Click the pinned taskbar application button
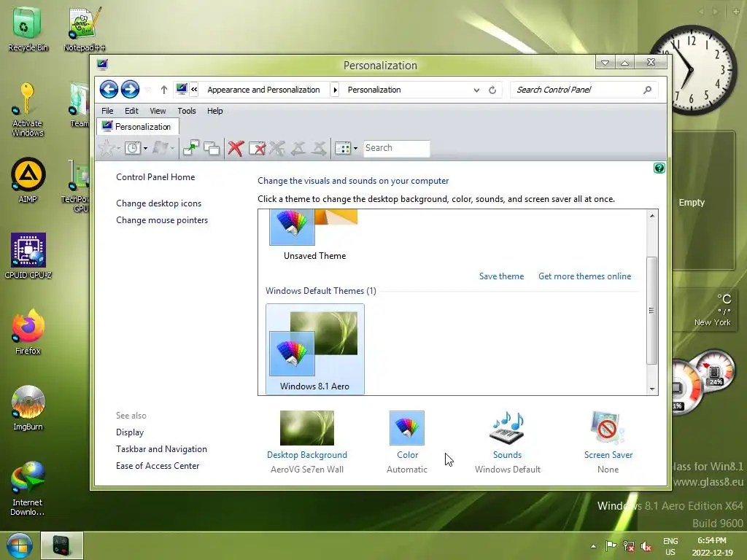 click(x=62, y=545)
